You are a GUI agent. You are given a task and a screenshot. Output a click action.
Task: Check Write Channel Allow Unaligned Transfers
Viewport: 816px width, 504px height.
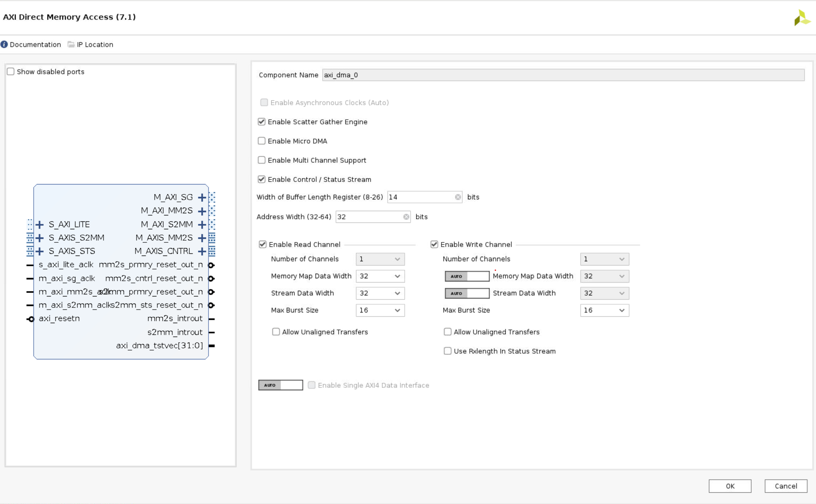point(447,332)
